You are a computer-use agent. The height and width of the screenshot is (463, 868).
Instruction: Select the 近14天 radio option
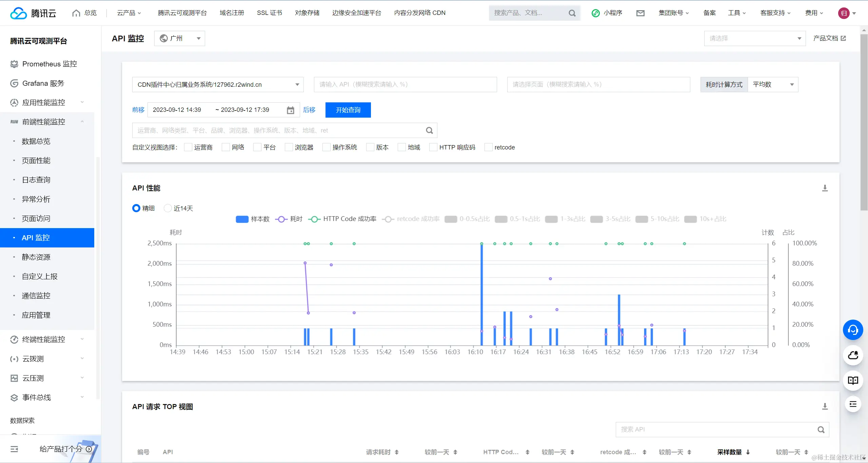(x=167, y=208)
